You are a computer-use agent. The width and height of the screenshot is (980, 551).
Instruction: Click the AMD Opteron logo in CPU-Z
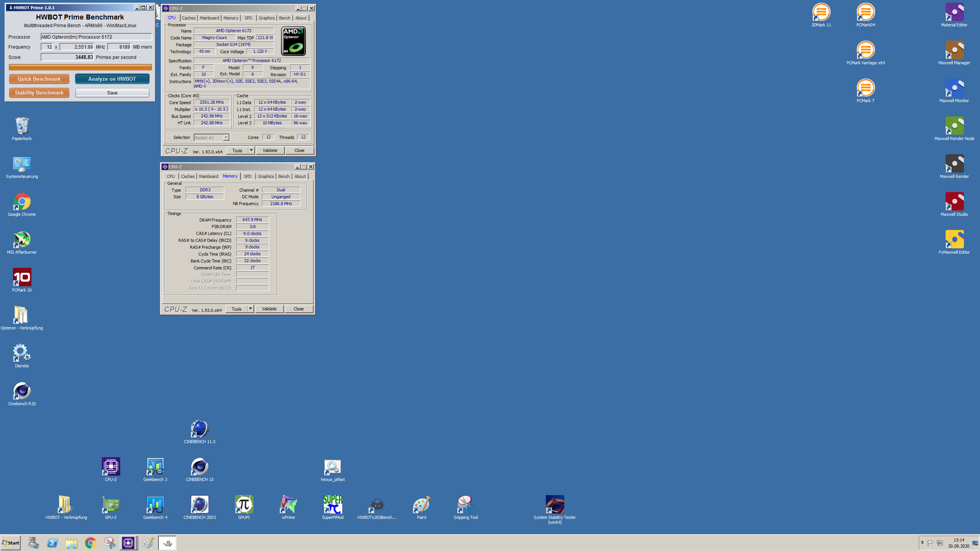[x=294, y=41]
